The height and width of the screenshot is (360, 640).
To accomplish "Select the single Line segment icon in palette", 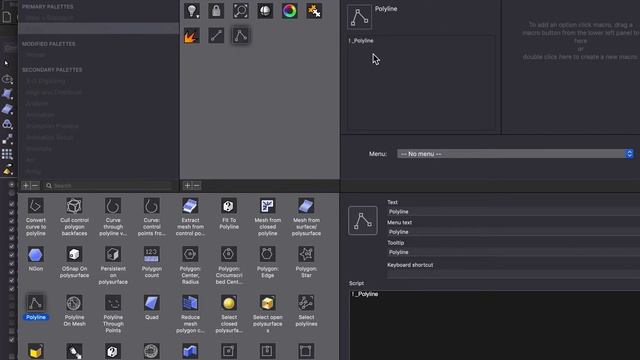I will pos(216,36).
